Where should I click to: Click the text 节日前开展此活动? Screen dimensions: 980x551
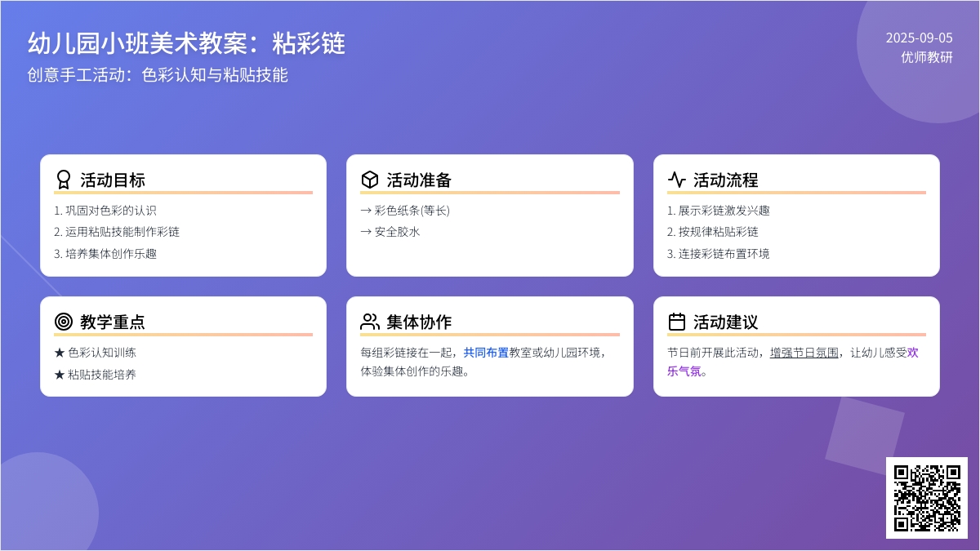click(713, 353)
